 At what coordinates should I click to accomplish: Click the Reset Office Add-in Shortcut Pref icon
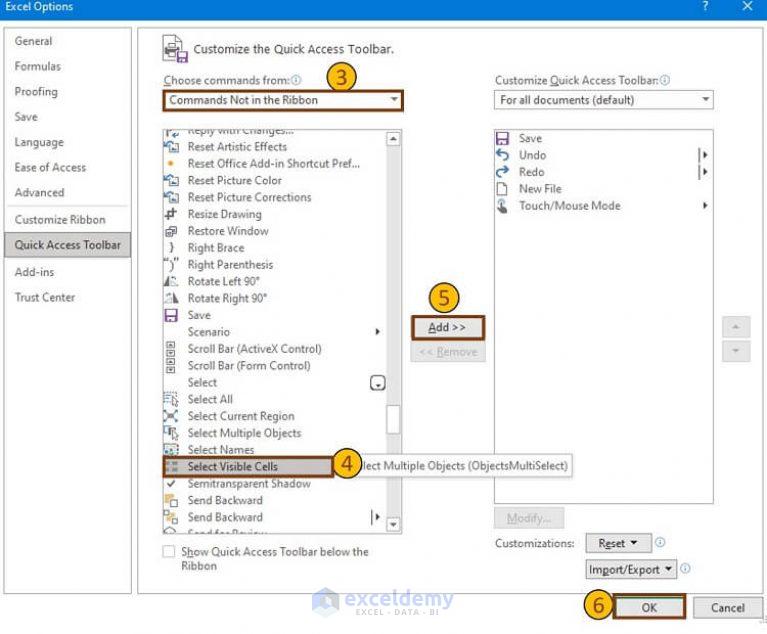(171, 163)
